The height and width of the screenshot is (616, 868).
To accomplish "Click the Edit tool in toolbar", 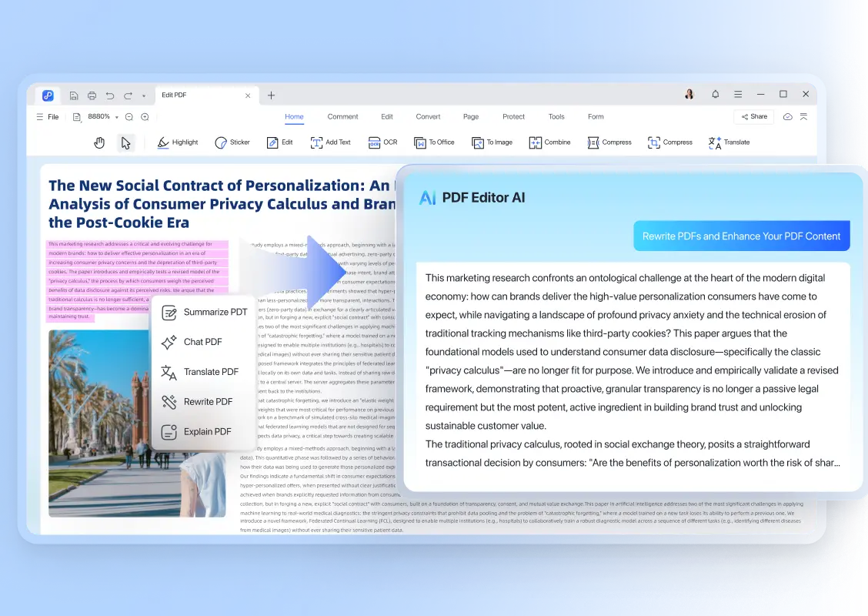I will pos(279,142).
